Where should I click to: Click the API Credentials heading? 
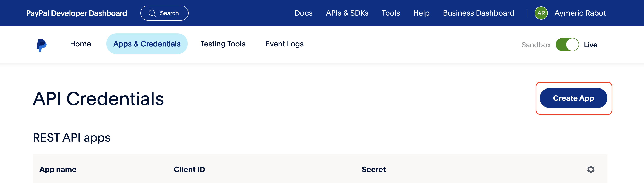[x=98, y=99]
